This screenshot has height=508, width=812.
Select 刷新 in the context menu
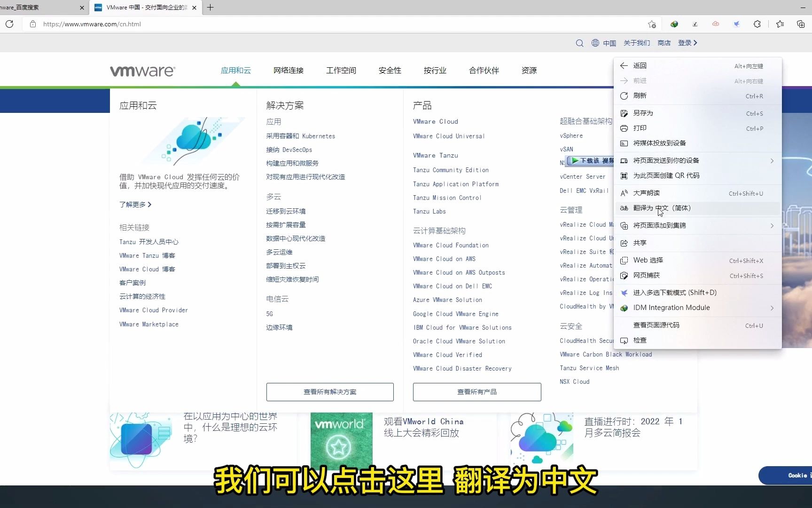click(697, 96)
